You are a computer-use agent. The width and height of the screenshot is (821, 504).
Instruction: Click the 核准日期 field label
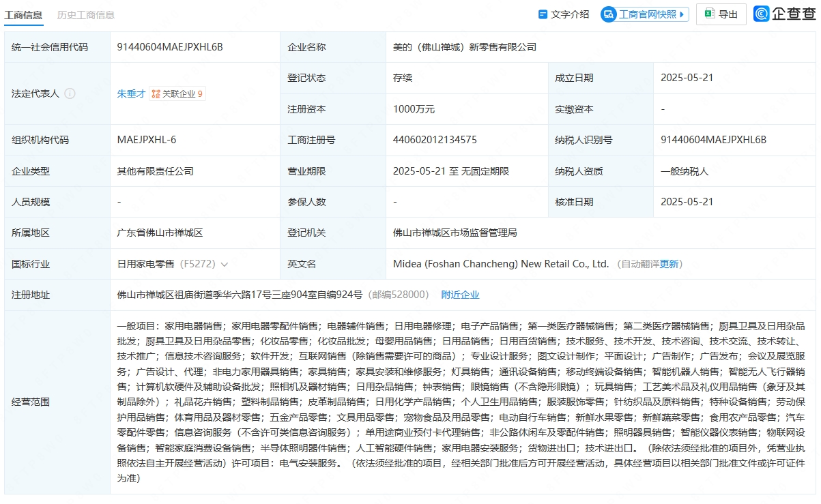[x=574, y=202]
